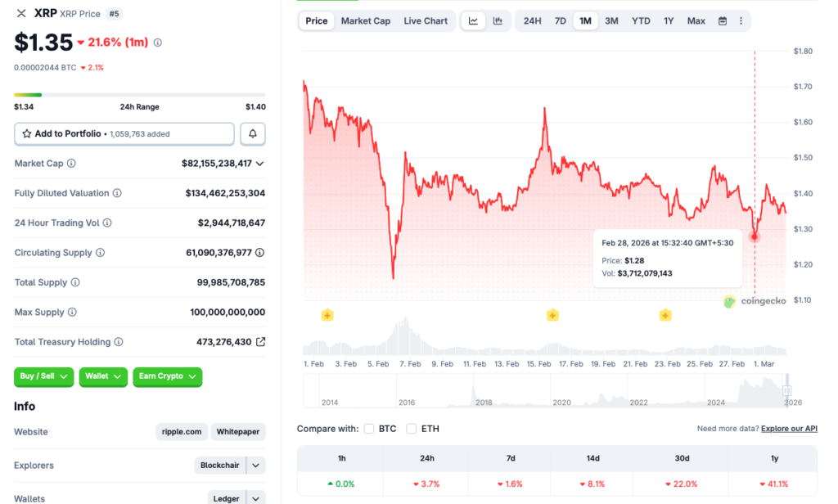Click the XRP logo icon in the header
Image resolution: width=838 pixels, height=504 pixels.
coord(21,13)
